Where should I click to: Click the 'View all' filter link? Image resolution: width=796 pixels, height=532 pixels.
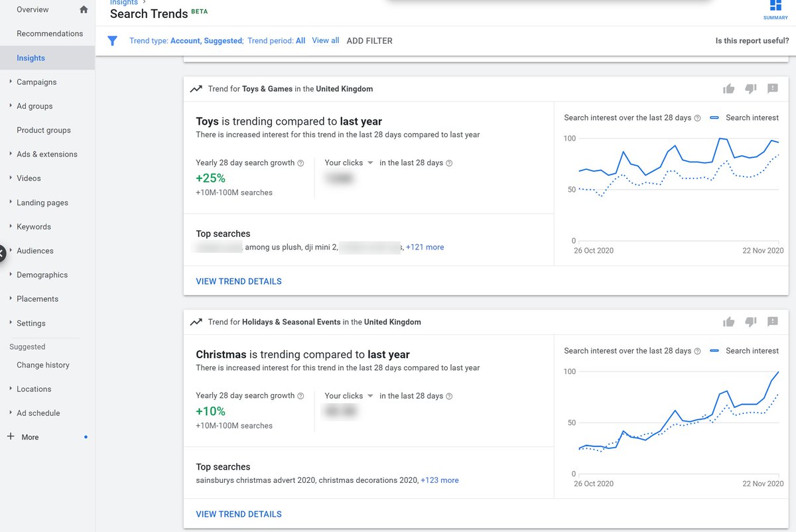(x=326, y=40)
